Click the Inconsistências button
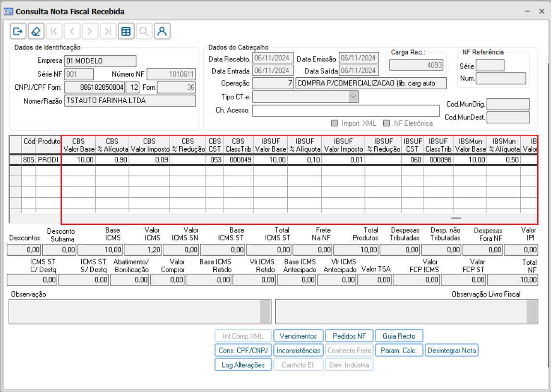The height and width of the screenshot is (392, 551). 298,351
